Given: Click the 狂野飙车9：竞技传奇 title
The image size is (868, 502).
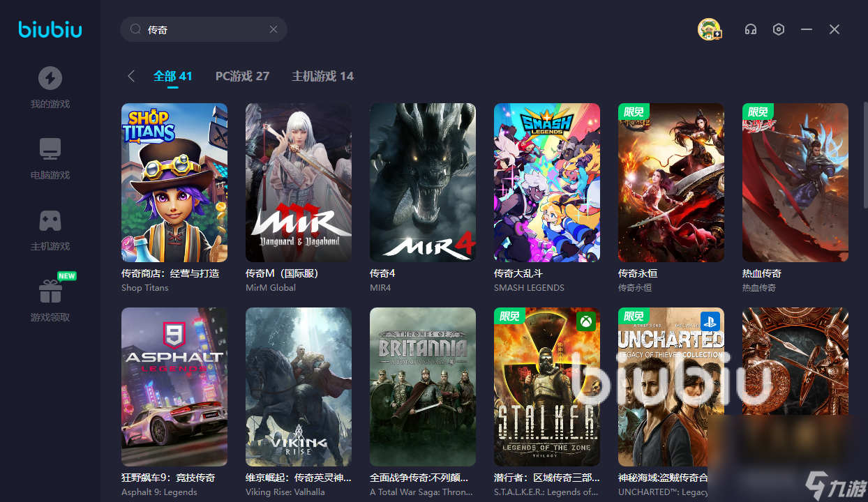Looking at the screenshot, I should coord(168,478).
